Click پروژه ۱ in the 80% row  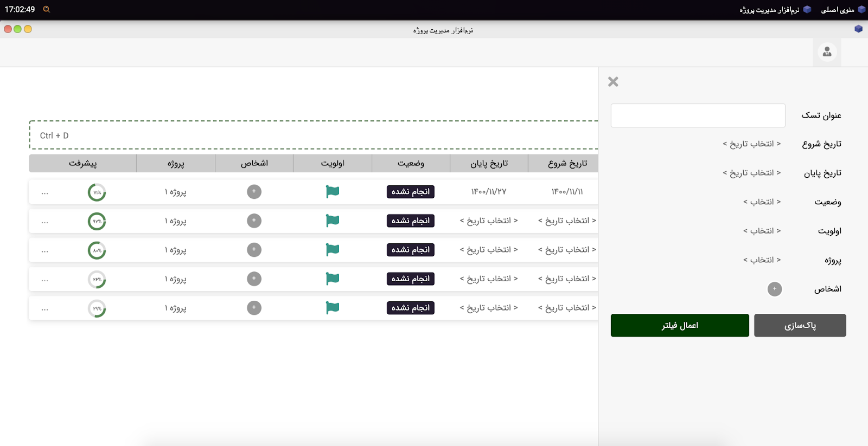coord(176,250)
